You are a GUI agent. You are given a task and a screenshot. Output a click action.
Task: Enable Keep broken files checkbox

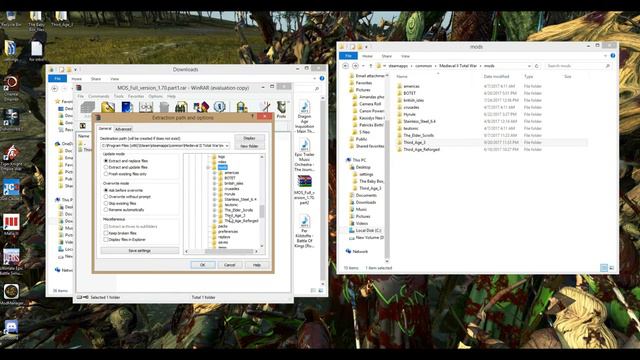click(x=106, y=233)
